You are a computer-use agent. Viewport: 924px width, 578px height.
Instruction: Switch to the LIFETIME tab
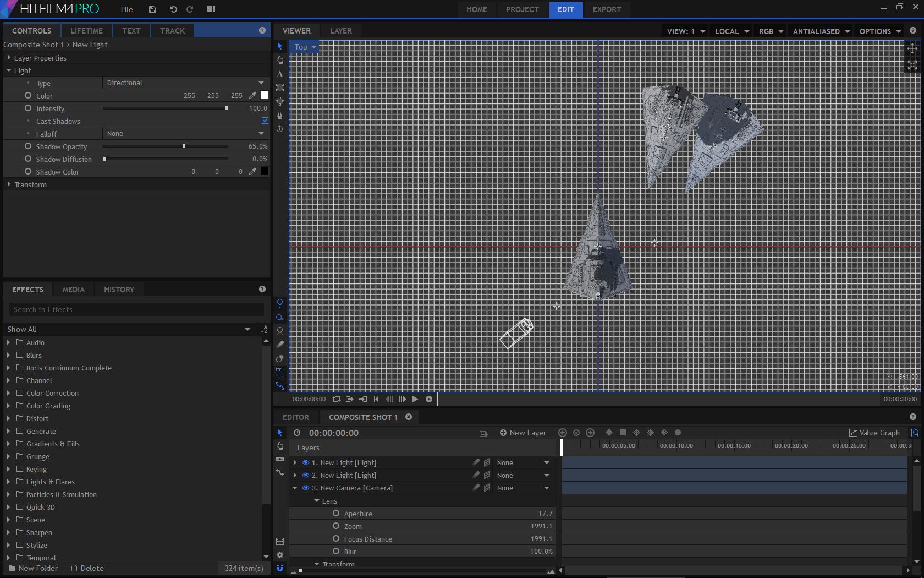86,31
